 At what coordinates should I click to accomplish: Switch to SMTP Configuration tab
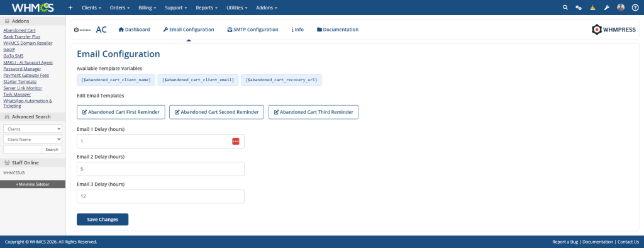tap(253, 30)
